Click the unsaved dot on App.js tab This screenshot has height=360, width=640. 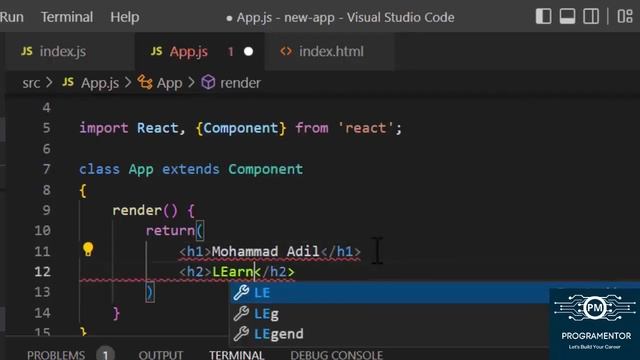[248, 51]
